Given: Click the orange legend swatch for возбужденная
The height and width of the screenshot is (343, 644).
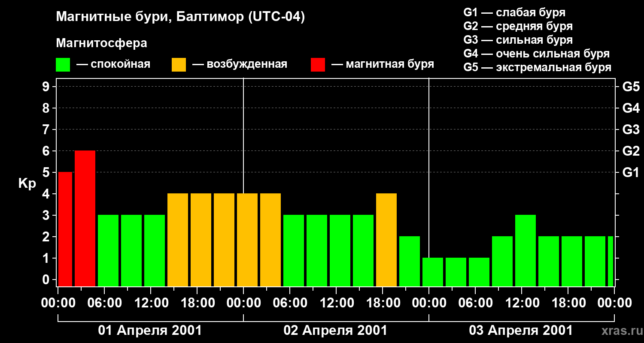Looking at the screenshot, I should pyautogui.click(x=179, y=65).
